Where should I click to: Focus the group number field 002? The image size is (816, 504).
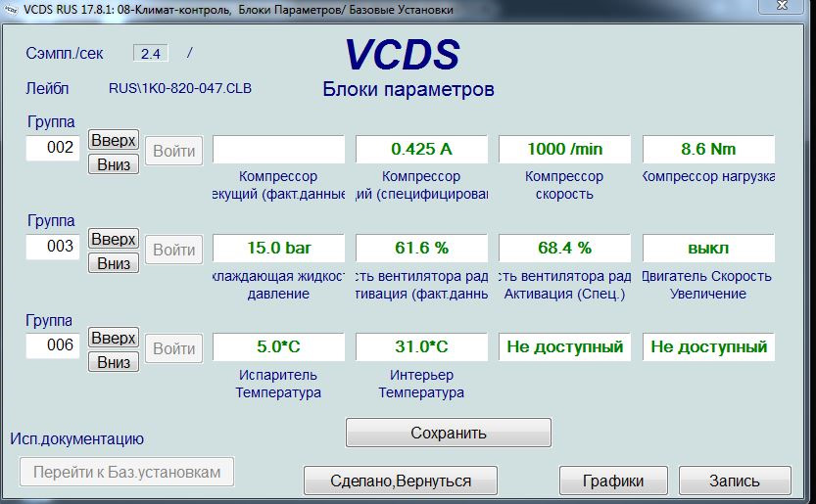[x=53, y=148]
